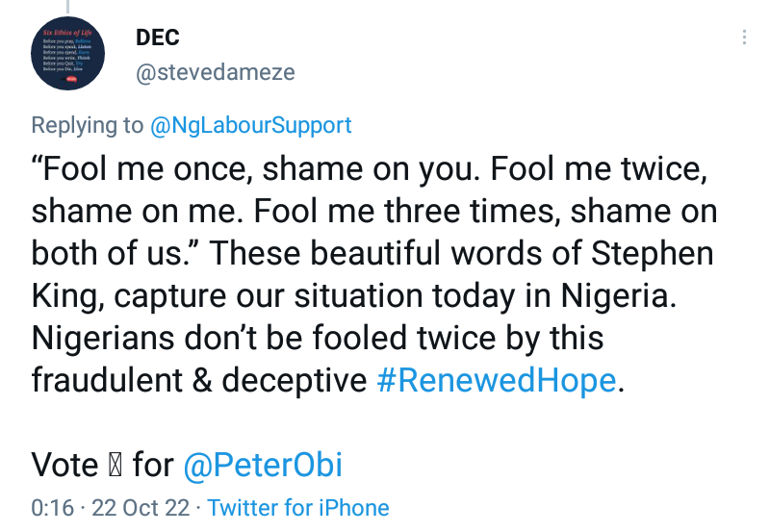This screenshot has width=770, height=532.
Task: Click the "Replying to" label
Action: click(x=88, y=125)
